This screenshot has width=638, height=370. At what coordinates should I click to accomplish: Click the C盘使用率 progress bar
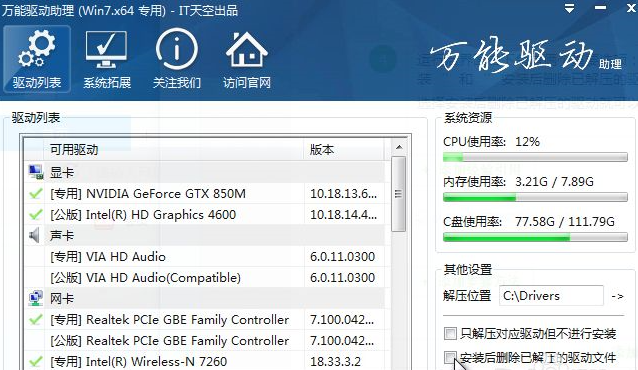pyautogui.click(x=535, y=237)
